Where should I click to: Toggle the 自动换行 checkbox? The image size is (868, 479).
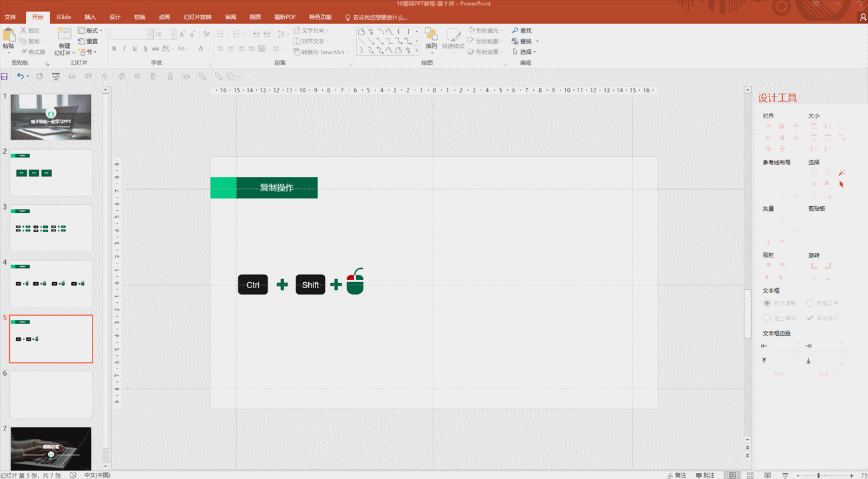pyautogui.click(x=810, y=318)
